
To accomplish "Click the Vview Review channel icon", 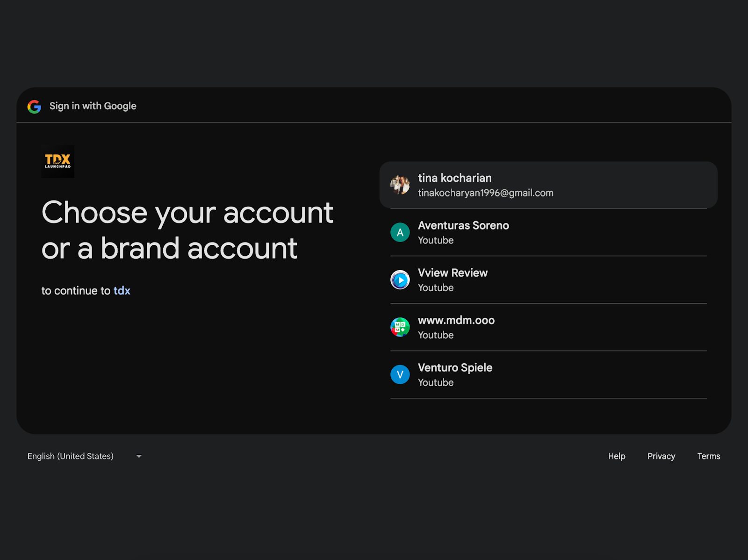I will 400,280.
